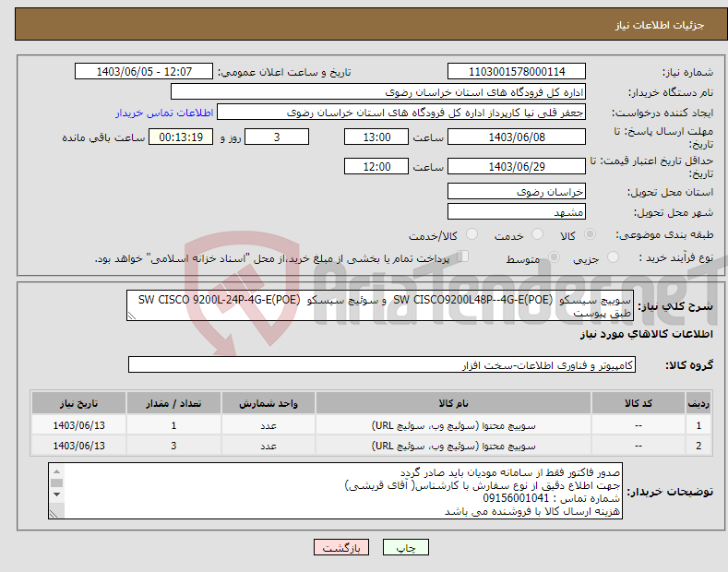Click the request creator field
Viewport: 728px width, 572px height.
pos(401,113)
